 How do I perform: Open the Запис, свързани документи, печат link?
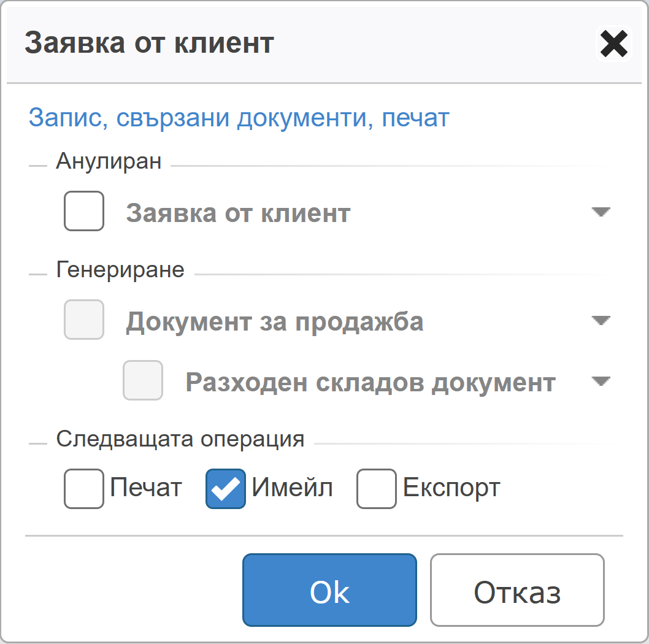click(239, 117)
